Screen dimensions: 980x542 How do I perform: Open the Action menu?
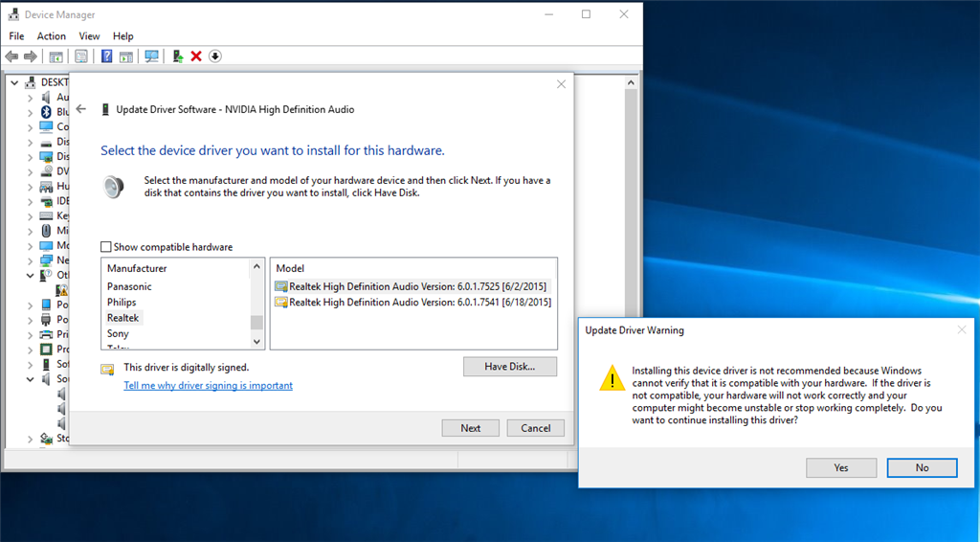[x=52, y=36]
